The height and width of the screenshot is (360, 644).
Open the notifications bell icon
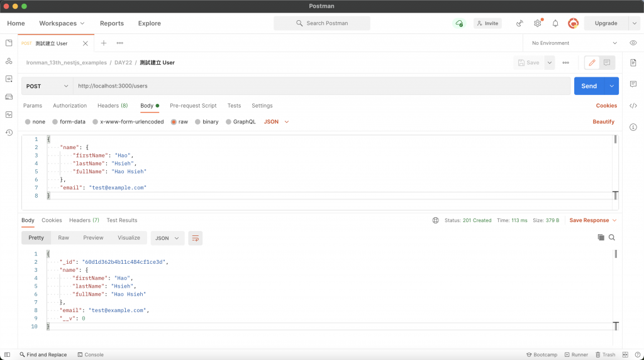click(x=555, y=23)
